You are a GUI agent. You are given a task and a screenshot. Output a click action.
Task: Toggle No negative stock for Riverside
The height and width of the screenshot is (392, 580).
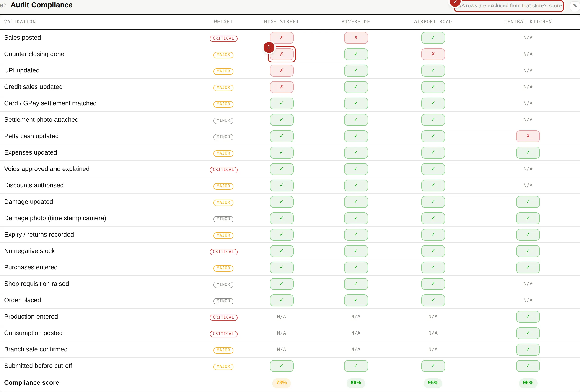pos(356,251)
